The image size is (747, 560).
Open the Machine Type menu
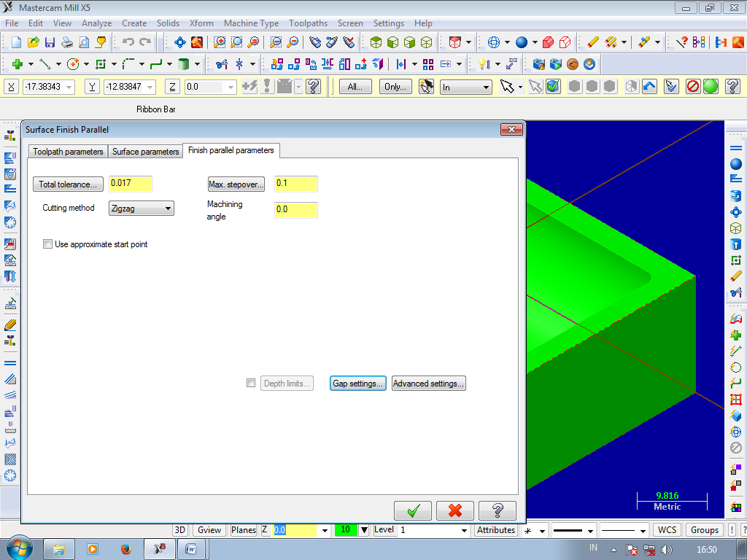click(x=251, y=23)
